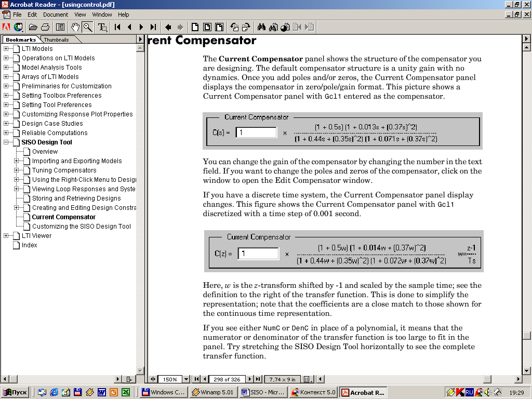Screen dimensions: 532x399
Task: Go to previous page toolbar icon
Action: (129, 27)
